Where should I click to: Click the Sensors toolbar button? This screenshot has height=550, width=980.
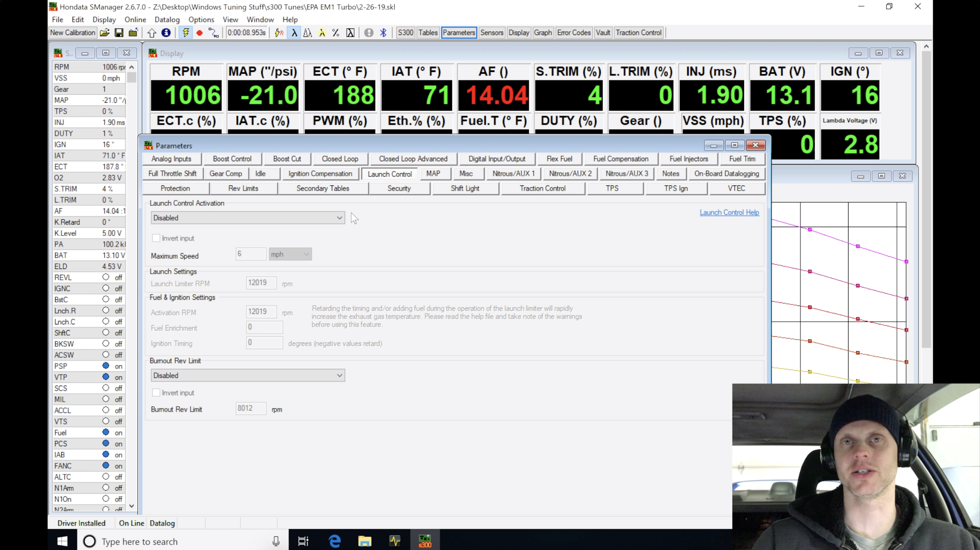click(x=492, y=33)
